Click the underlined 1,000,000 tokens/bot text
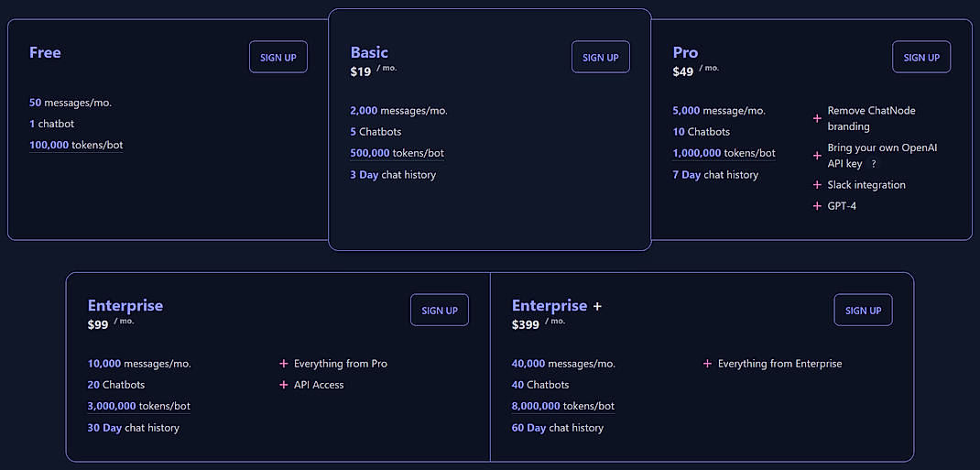Screen dimensions: 980x470 click(x=724, y=154)
